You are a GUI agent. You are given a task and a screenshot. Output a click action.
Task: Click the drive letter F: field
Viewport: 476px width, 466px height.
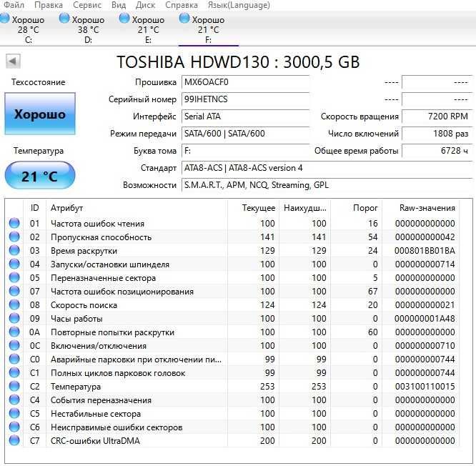coord(245,151)
